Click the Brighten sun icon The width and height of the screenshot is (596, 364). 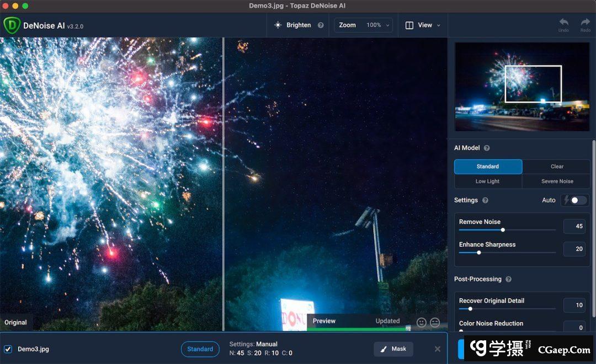coord(278,25)
